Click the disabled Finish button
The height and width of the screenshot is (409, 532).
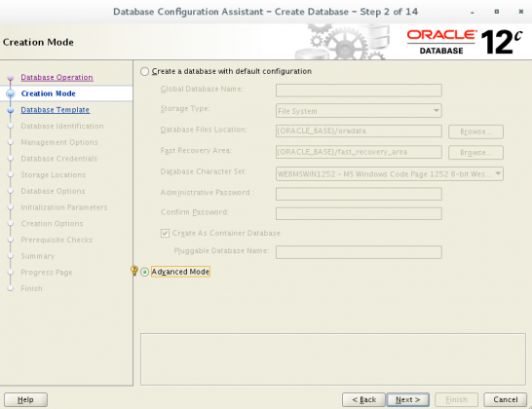456,400
